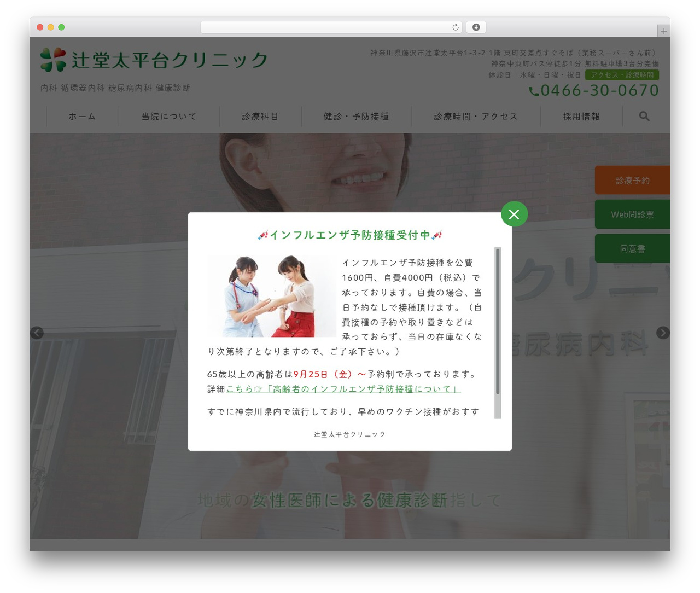
Task: Click the green アクセス・診療時間 button
Action: click(x=622, y=75)
